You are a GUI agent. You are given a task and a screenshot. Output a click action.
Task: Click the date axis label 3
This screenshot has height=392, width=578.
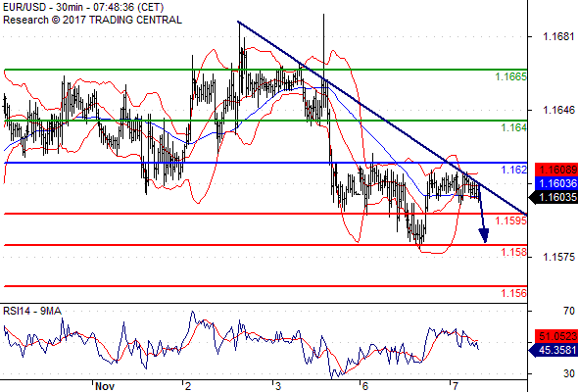point(278,386)
